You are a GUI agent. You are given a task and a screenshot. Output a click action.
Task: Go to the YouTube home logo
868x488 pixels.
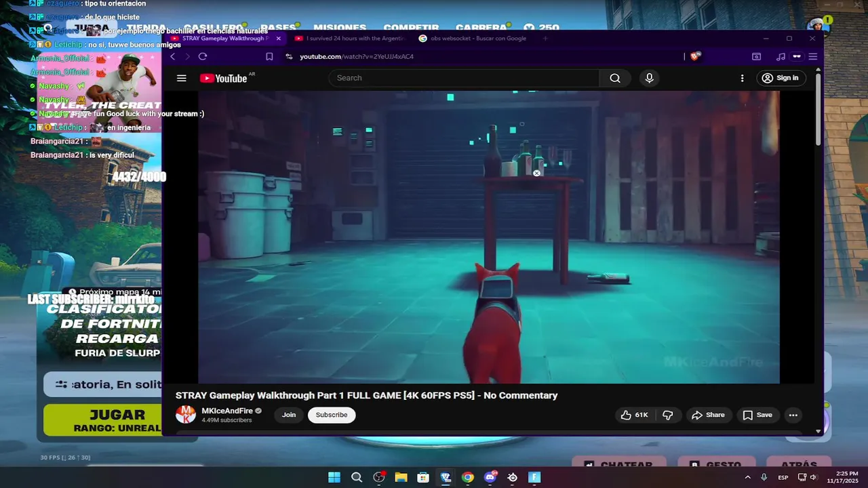(224, 78)
